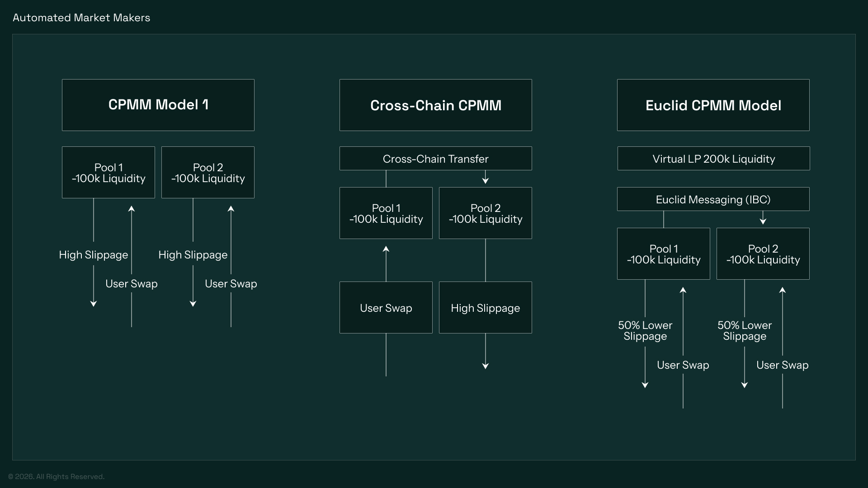868x488 pixels.
Task: Select the High Slippage box in Cross-Chain column
Action: click(x=485, y=308)
